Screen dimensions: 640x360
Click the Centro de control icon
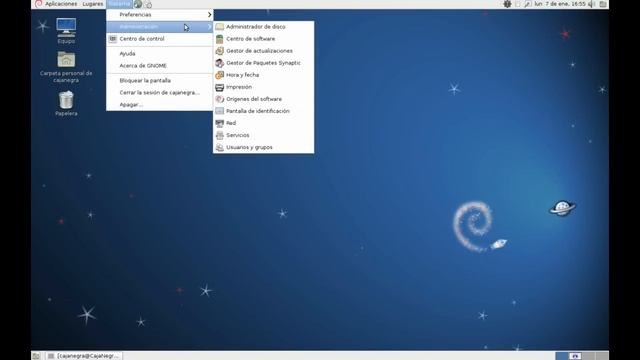point(113,39)
